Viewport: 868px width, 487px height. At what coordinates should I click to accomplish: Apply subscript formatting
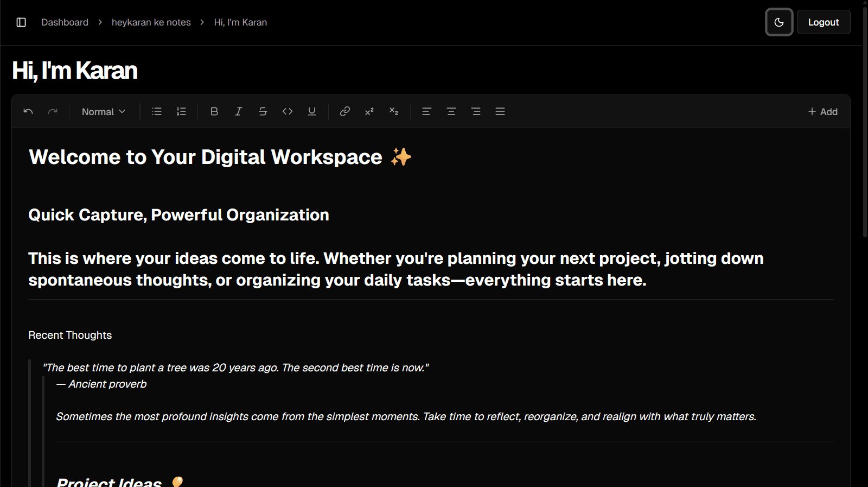pyautogui.click(x=394, y=111)
